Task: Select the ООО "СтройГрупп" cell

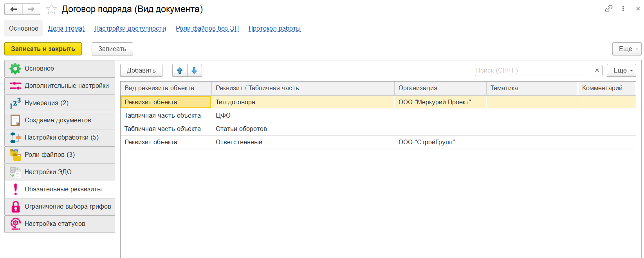Action: [440, 142]
